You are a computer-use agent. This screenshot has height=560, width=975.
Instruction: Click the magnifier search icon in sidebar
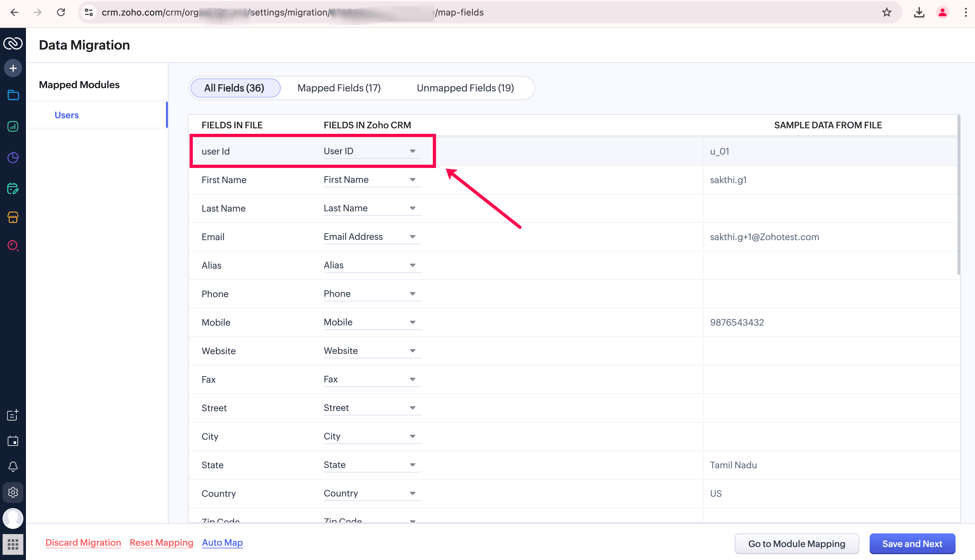(x=13, y=245)
